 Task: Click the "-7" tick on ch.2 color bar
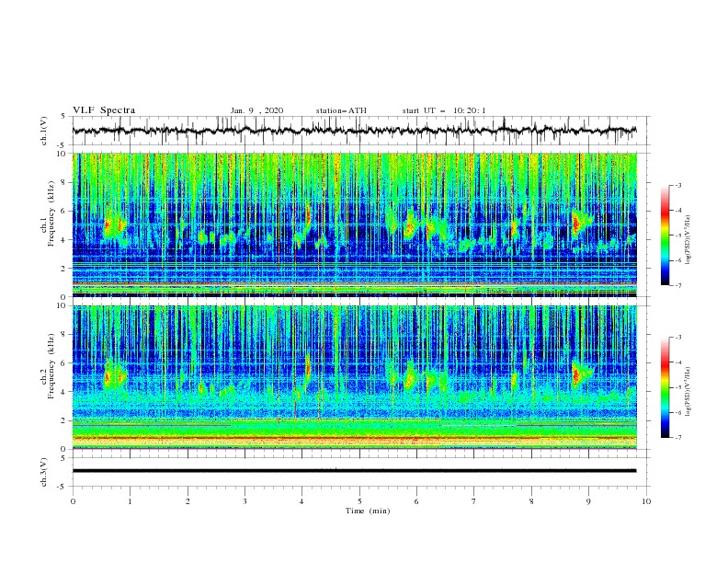[678, 437]
